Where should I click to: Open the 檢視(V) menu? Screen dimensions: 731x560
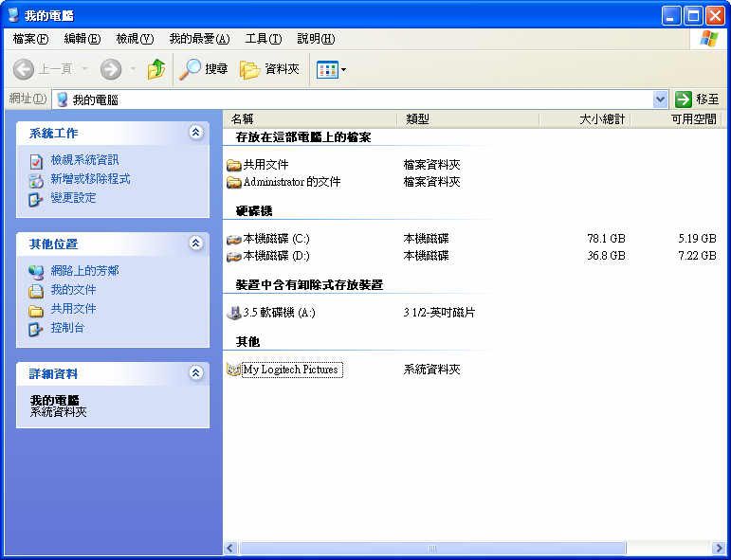coord(135,39)
